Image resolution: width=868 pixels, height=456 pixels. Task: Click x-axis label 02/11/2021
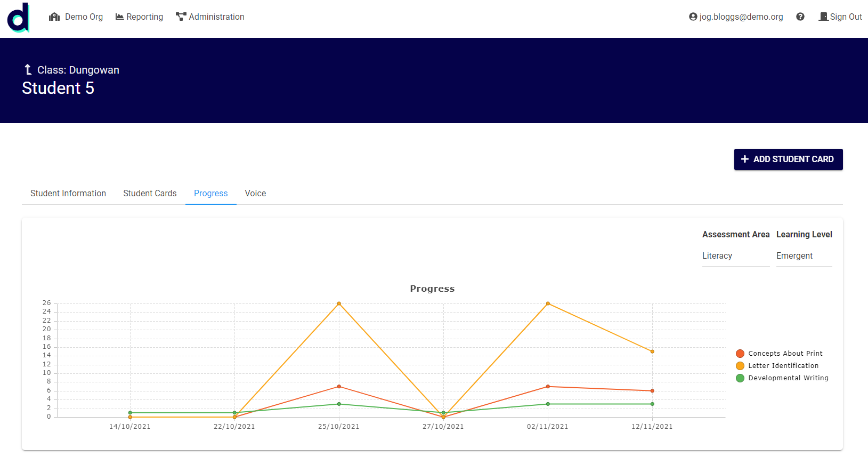click(x=548, y=427)
